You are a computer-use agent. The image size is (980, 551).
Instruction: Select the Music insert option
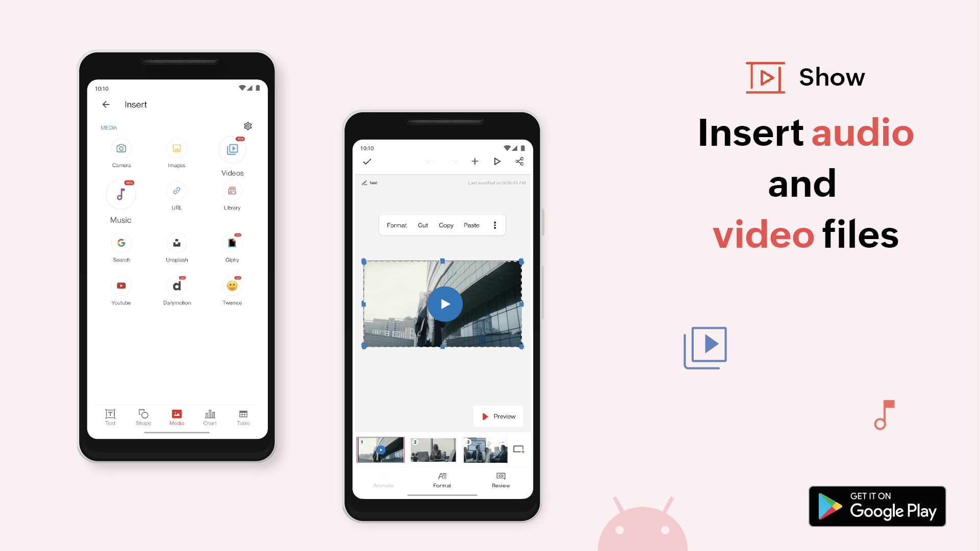(120, 195)
